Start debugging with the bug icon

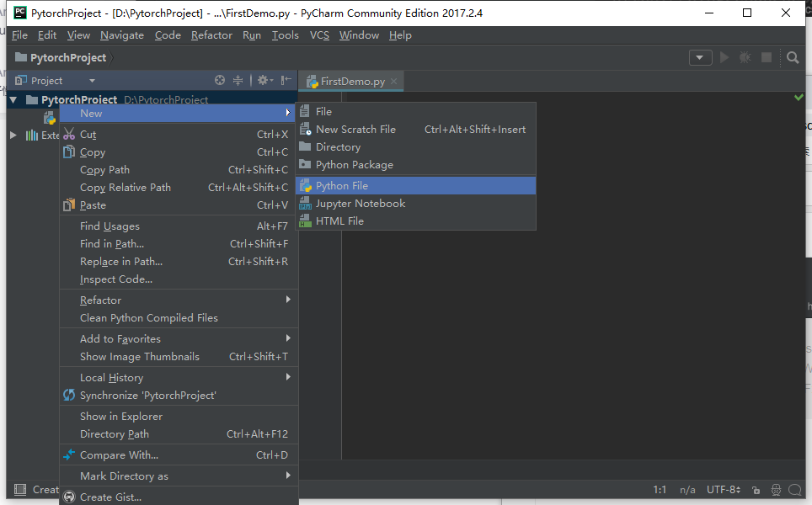point(744,57)
